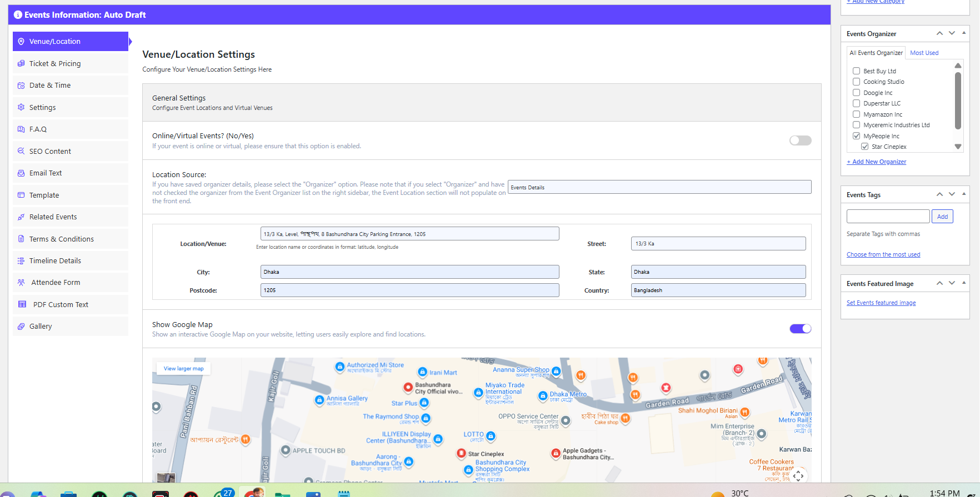
Task: Collapse the Events Featured Image panel
Action: 964,283
